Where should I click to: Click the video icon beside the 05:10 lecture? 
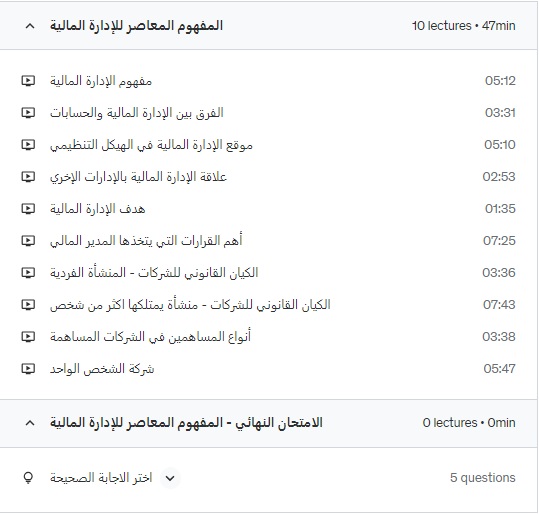click(x=28, y=145)
